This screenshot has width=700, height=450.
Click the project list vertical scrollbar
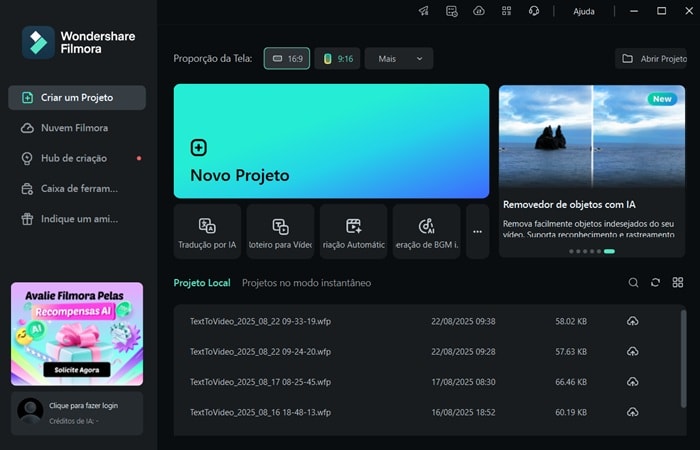tap(683, 358)
